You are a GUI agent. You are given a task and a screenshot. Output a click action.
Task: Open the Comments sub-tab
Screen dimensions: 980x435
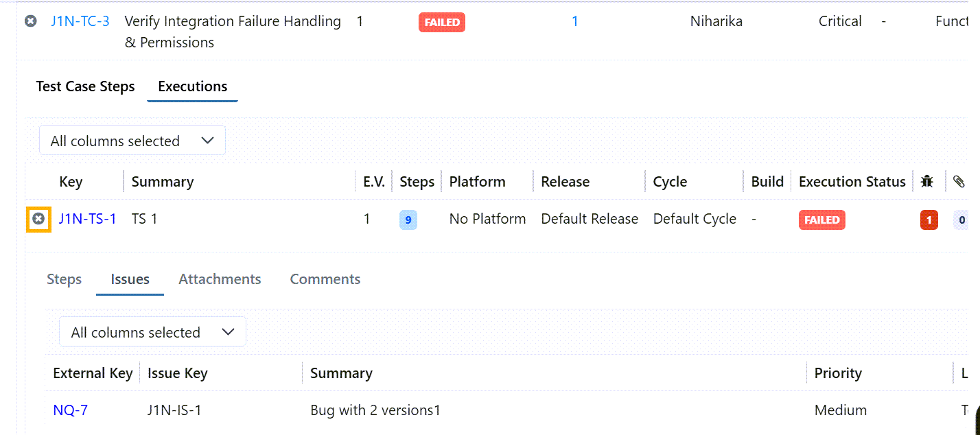click(325, 279)
